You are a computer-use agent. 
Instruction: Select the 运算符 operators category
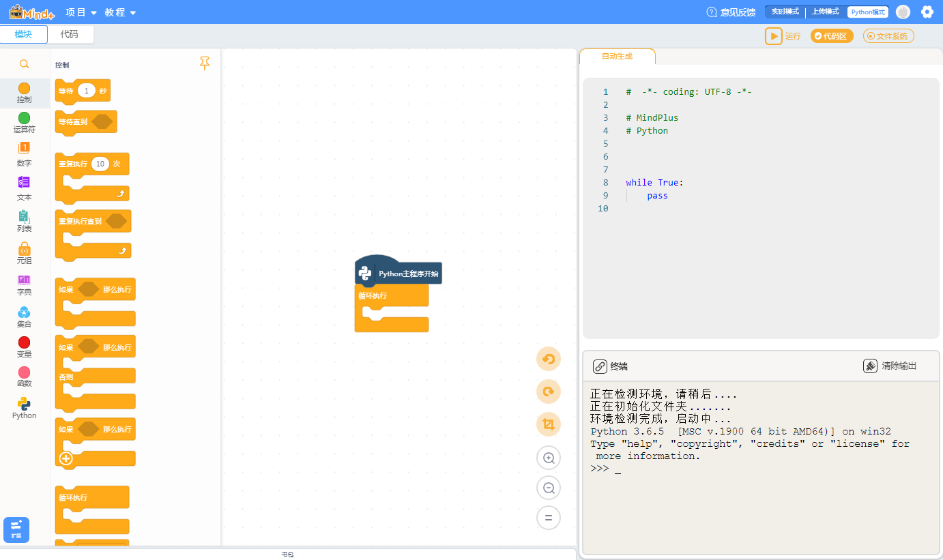click(25, 123)
